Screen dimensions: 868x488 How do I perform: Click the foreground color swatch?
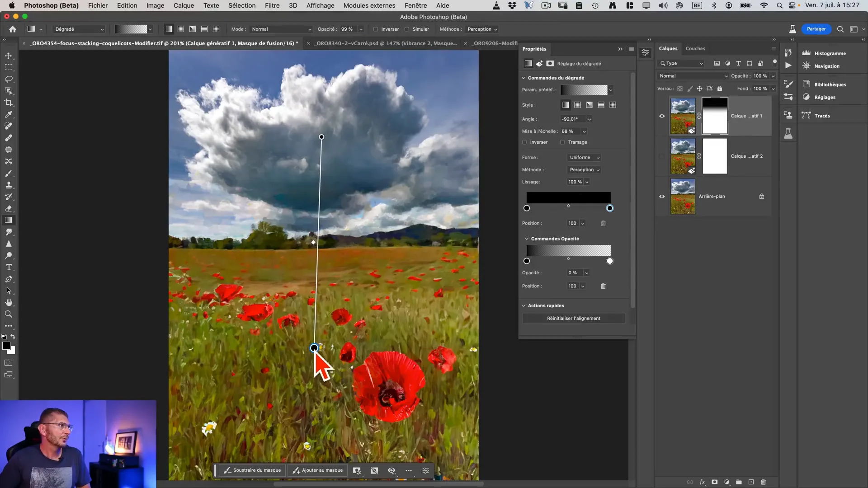click(x=6, y=346)
